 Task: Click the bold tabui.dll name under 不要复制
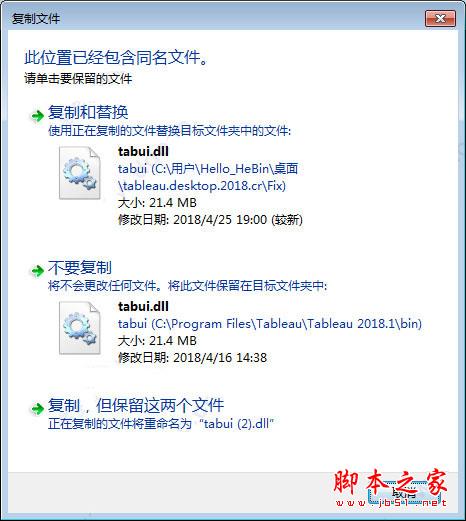(x=143, y=306)
